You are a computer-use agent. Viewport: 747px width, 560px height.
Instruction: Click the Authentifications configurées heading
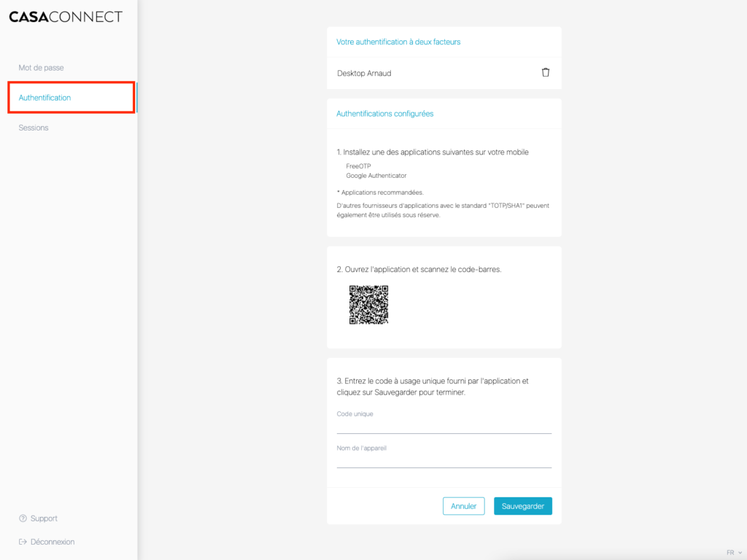384,114
